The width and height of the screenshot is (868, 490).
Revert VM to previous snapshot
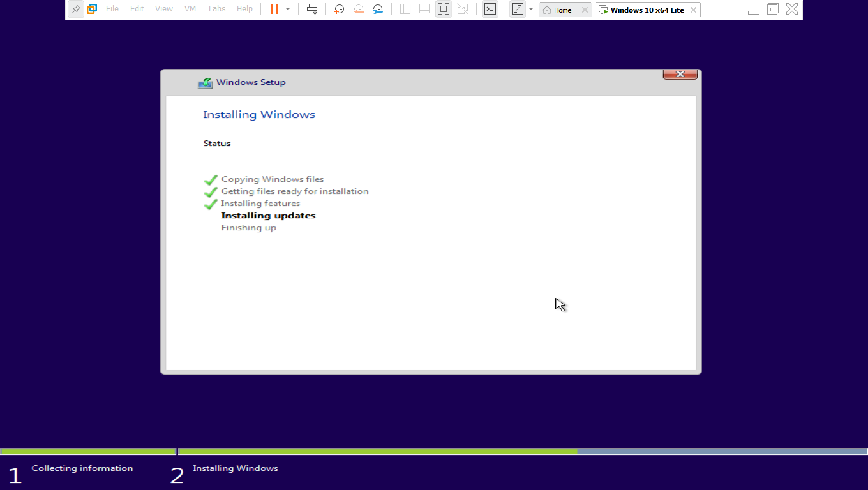point(359,9)
